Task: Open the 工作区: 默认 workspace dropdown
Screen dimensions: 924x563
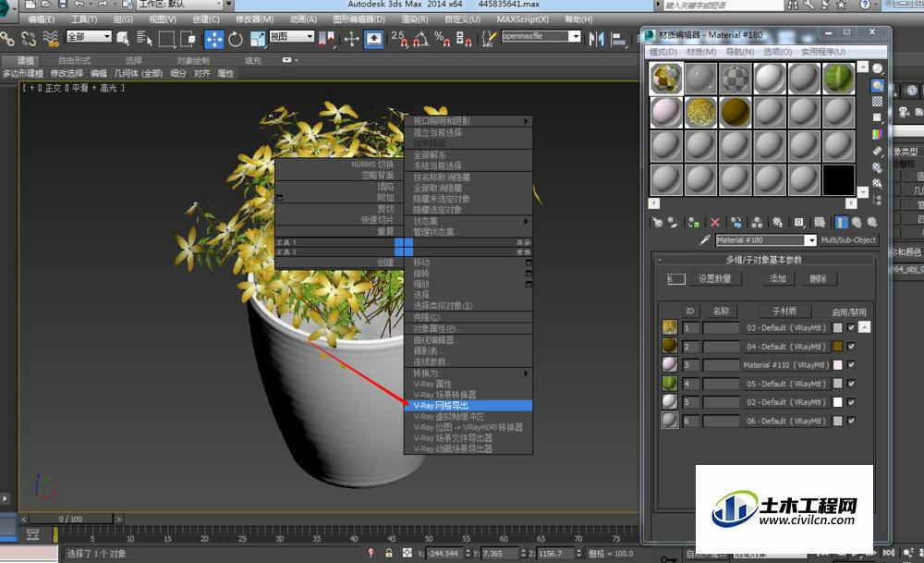Action: pos(180,4)
